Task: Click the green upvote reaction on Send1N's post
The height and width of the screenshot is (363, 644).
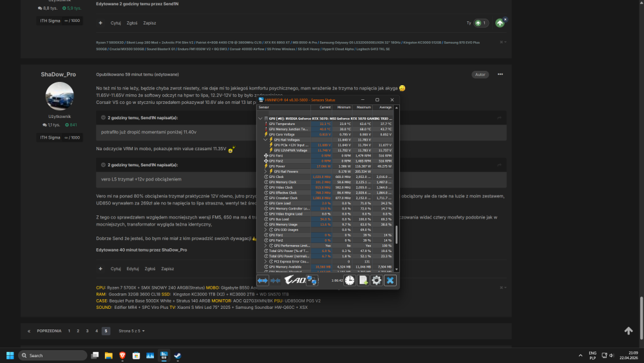Action: (x=500, y=23)
